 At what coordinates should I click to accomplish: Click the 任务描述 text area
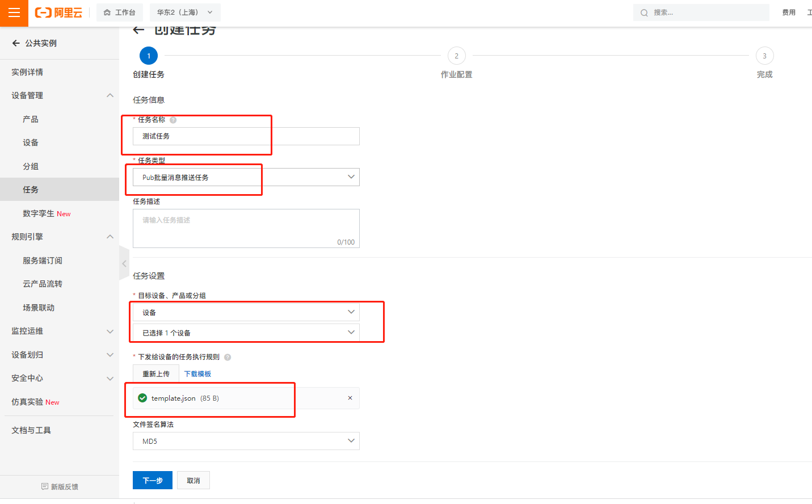click(246, 228)
